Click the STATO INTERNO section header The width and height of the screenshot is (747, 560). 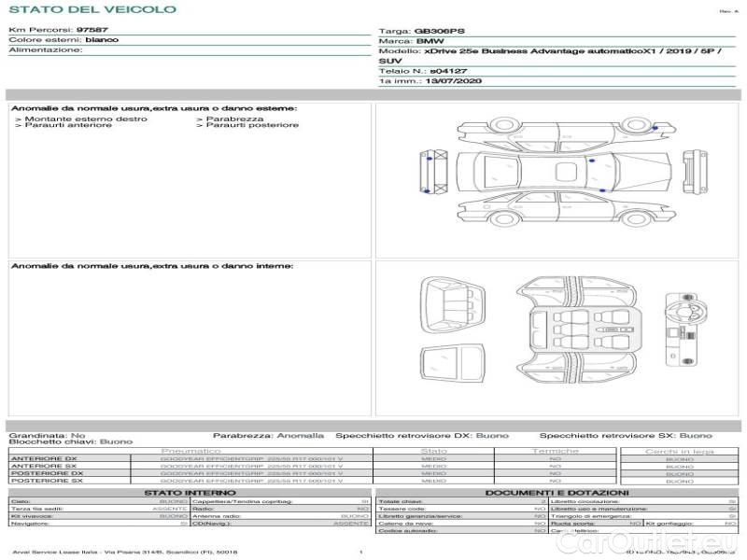pos(190,492)
